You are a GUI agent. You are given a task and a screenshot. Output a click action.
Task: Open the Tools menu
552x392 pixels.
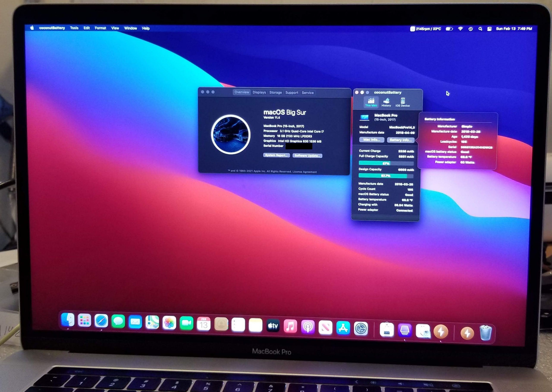74,28
